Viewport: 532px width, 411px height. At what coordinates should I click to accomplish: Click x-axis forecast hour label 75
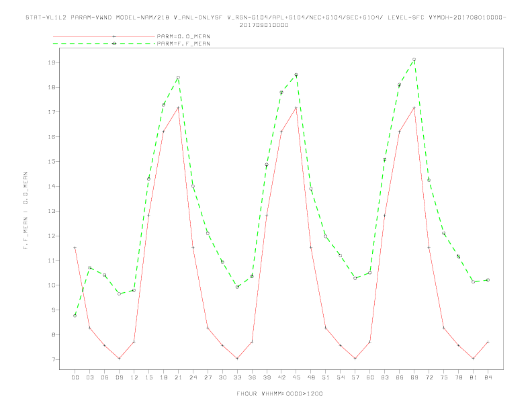(444, 377)
